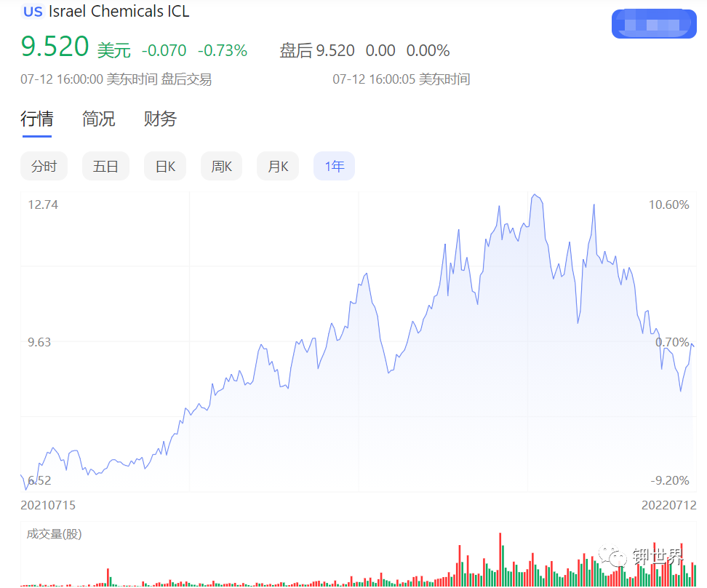Select the 月K chart view
This screenshot has height=588, width=707.
[278, 166]
